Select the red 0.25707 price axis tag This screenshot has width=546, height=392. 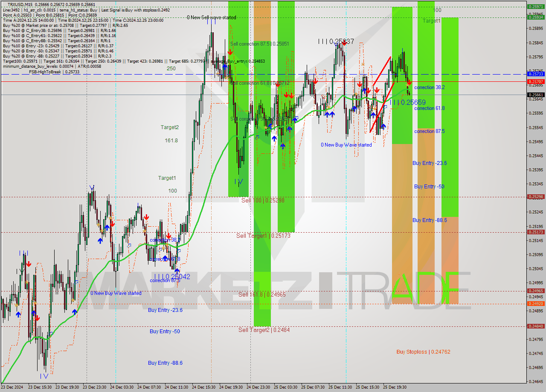[x=536, y=81]
